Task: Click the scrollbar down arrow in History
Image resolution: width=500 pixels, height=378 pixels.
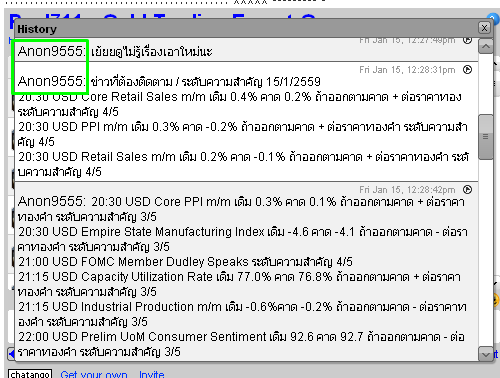Action: point(486,354)
